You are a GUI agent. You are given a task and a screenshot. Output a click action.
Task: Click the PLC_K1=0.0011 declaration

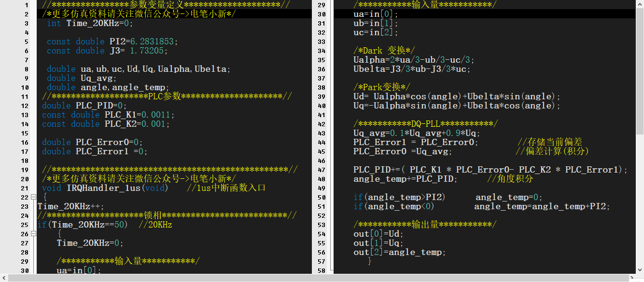pyautogui.click(x=139, y=115)
